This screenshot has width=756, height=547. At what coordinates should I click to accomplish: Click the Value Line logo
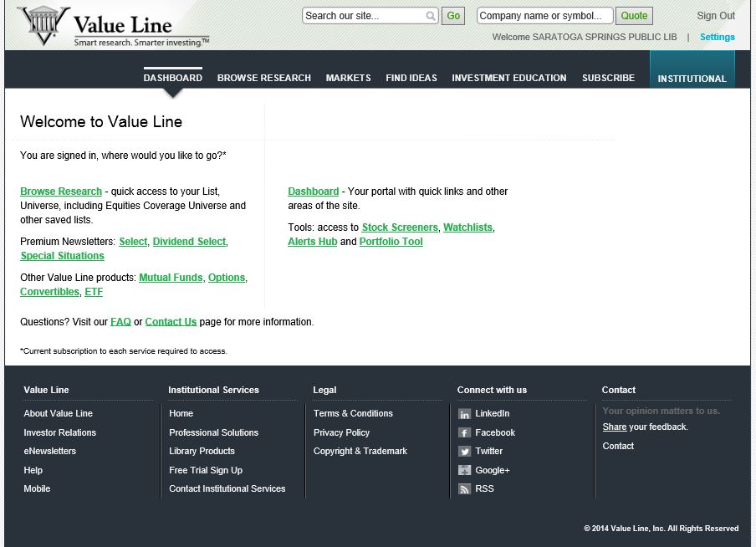(x=113, y=27)
